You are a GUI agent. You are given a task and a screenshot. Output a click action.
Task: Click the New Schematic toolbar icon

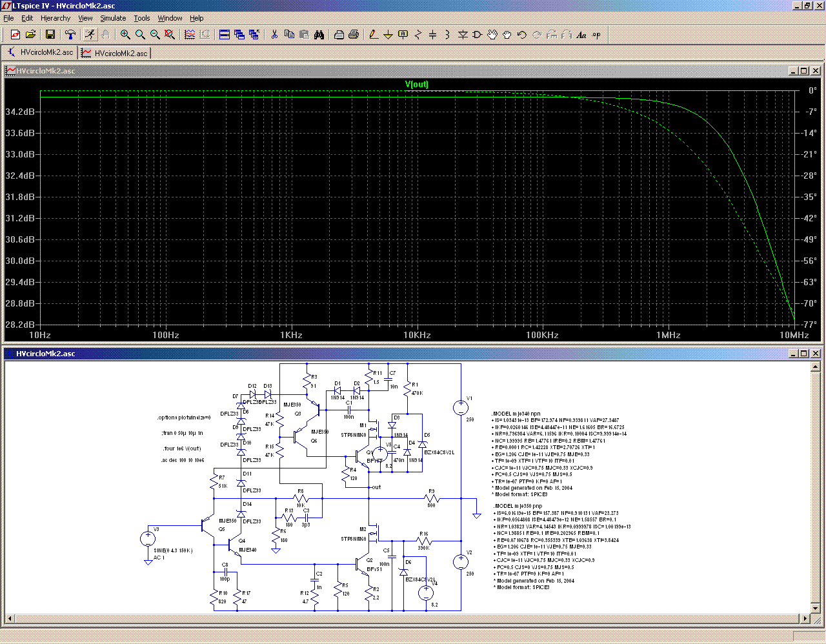[x=15, y=35]
